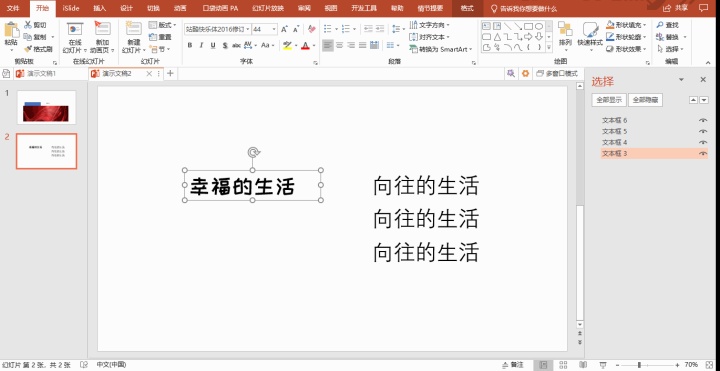The image size is (720, 371).
Task: Open the font size 44 dropdown
Action: click(x=274, y=29)
